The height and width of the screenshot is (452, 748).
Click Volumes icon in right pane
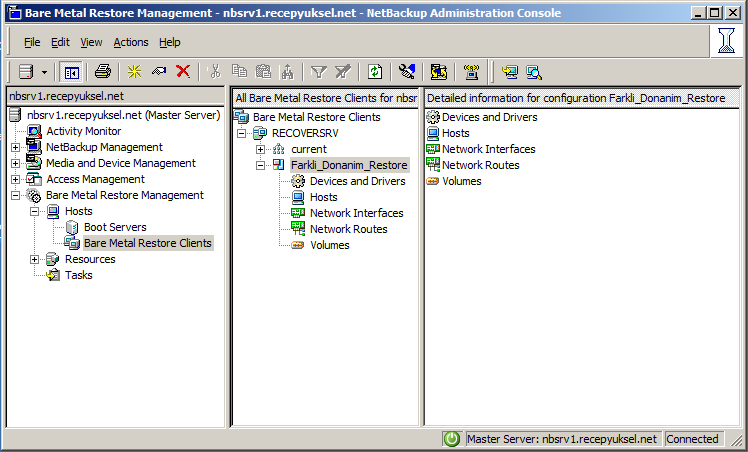(433, 181)
